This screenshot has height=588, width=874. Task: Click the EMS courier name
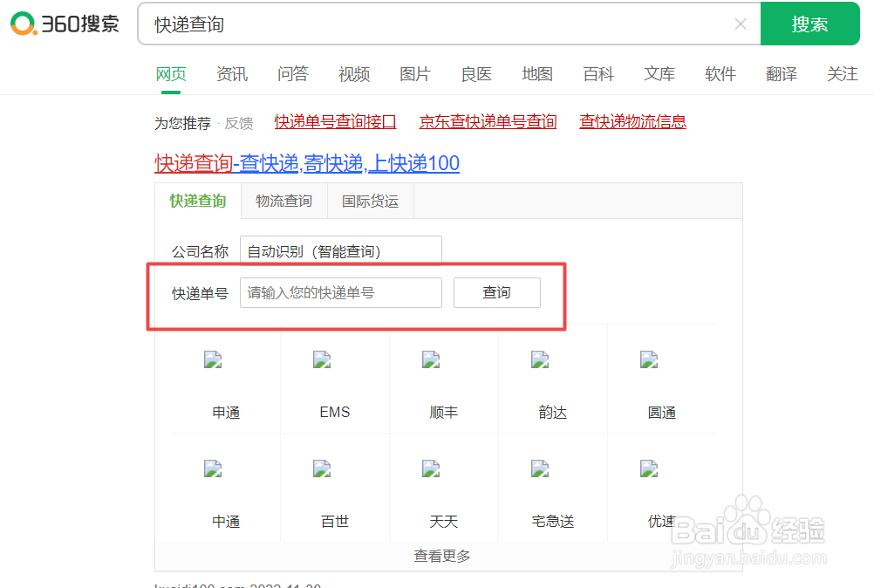point(334,413)
